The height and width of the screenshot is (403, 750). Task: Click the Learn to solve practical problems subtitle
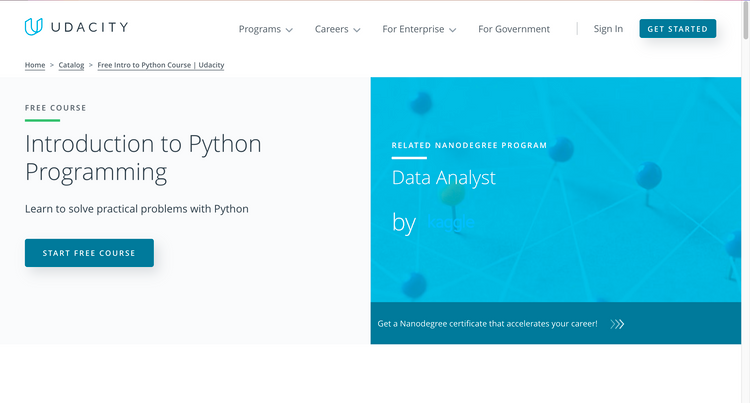tap(137, 209)
